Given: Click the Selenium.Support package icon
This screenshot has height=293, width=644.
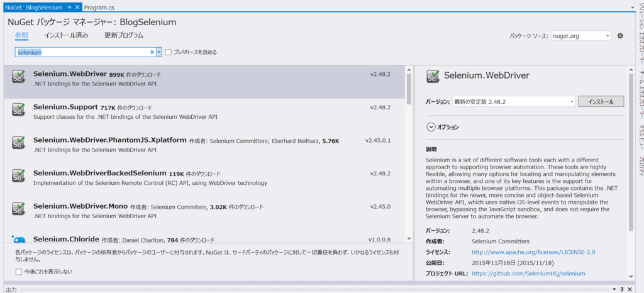Looking at the screenshot, I should pyautogui.click(x=18, y=109).
